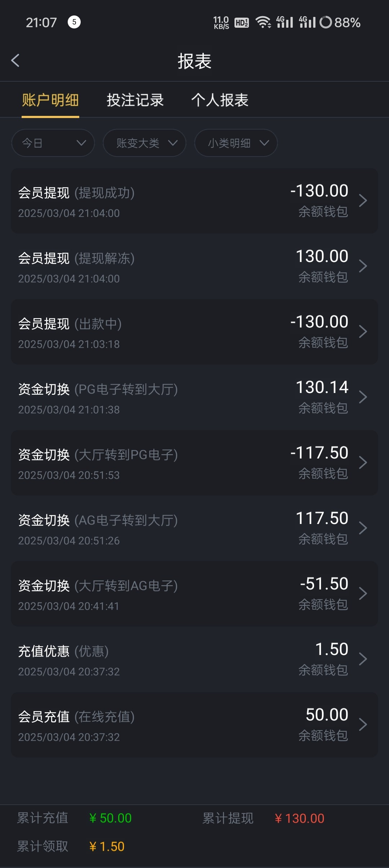Select the 账户明细 tab
Screen dimensions: 389x868
(x=50, y=100)
